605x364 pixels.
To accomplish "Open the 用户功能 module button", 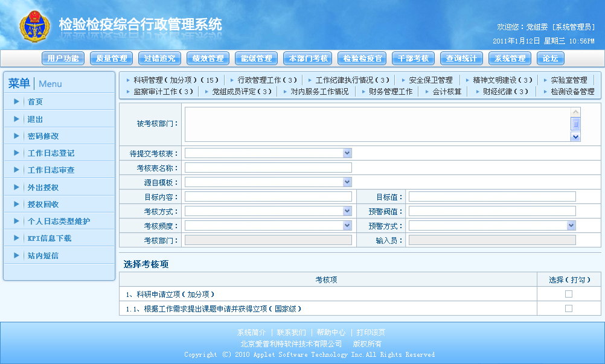I will click(x=62, y=58).
